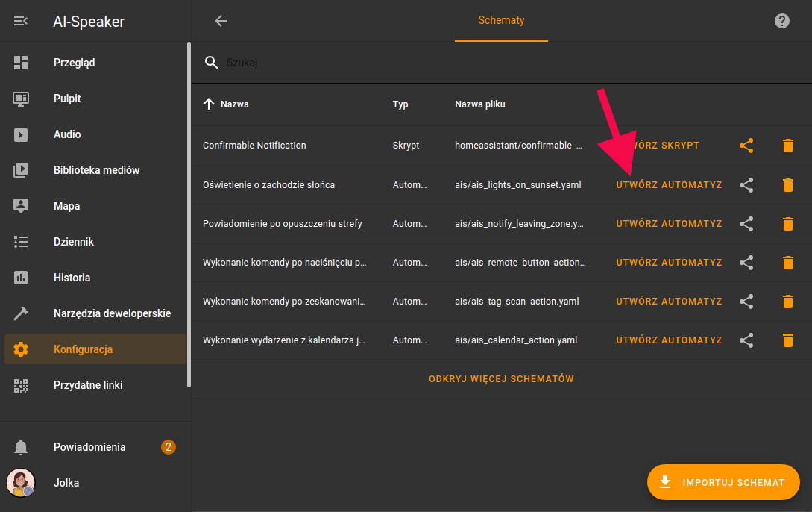Select the Schematy tab

501,21
